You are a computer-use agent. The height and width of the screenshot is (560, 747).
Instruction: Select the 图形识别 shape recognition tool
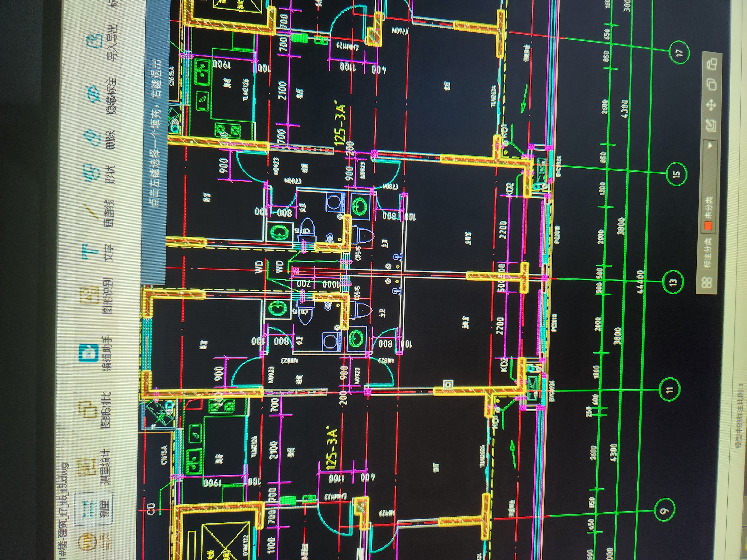97,296
